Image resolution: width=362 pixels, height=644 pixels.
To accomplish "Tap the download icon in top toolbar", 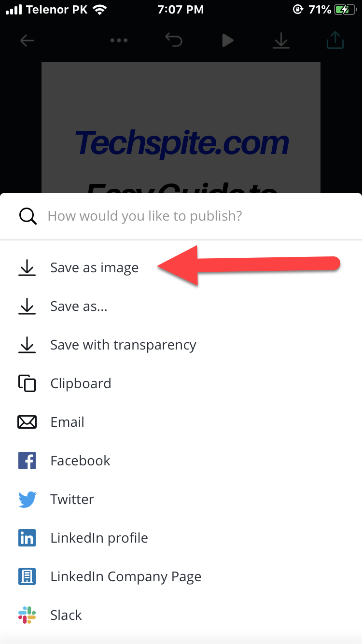I will pos(281,41).
